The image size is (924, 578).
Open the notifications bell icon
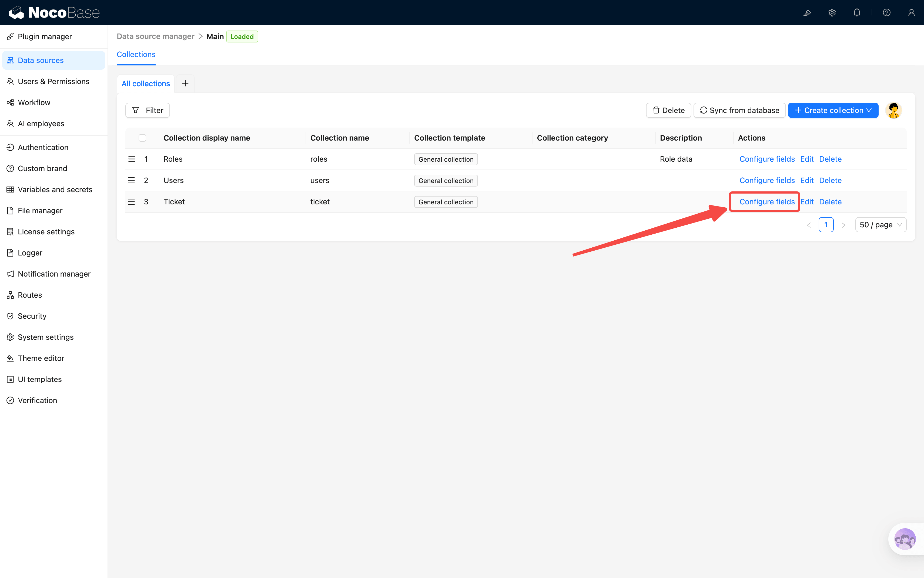[x=857, y=13]
